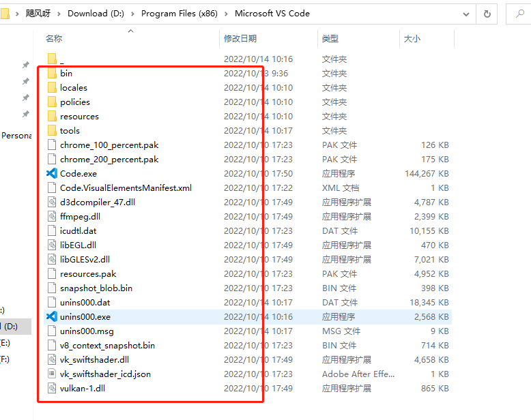Screen dimensions: 531x420
Task: Click the DLL icon of vk_swiftshader.dll
Action: coord(52,359)
